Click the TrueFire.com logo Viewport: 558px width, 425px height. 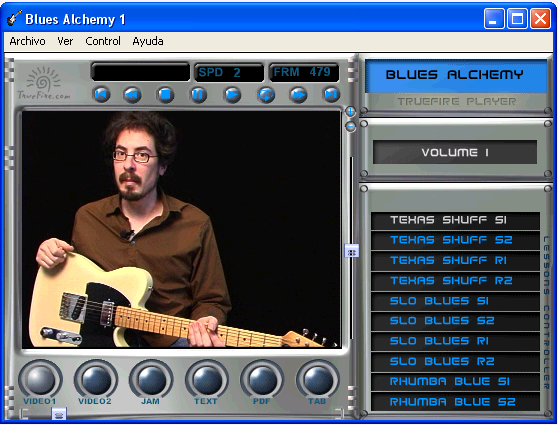pos(44,83)
